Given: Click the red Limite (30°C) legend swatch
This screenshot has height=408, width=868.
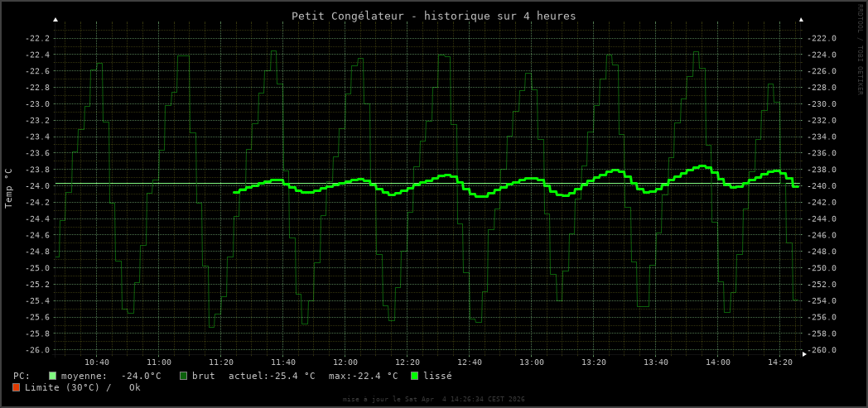Looking at the screenshot, I should (16, 387).
